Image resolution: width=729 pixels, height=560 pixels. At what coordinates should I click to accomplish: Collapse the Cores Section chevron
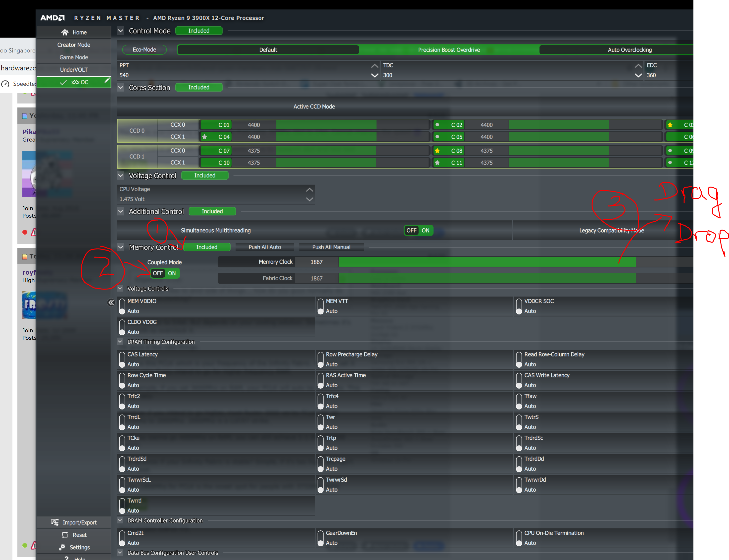click(x=121, y=87)
